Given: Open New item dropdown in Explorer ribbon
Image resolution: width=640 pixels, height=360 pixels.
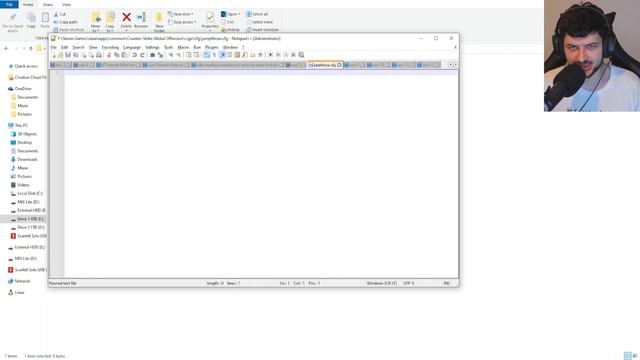Looking at the screenshot, I should coord(181,14).
